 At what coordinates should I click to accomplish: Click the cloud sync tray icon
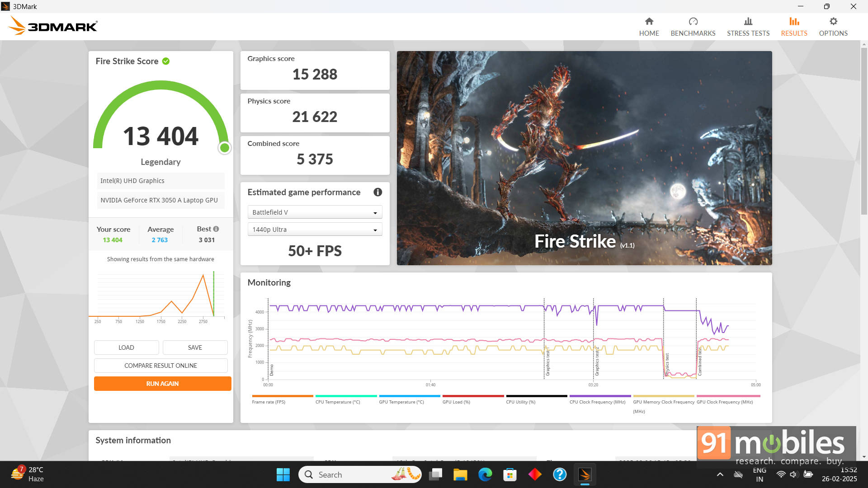[x=738, y=474]
